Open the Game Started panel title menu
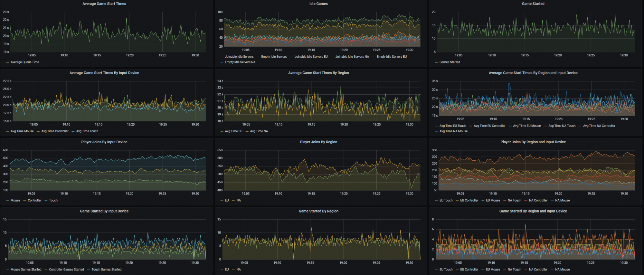The width and height of the screenshot is (644, 275). 533,4
